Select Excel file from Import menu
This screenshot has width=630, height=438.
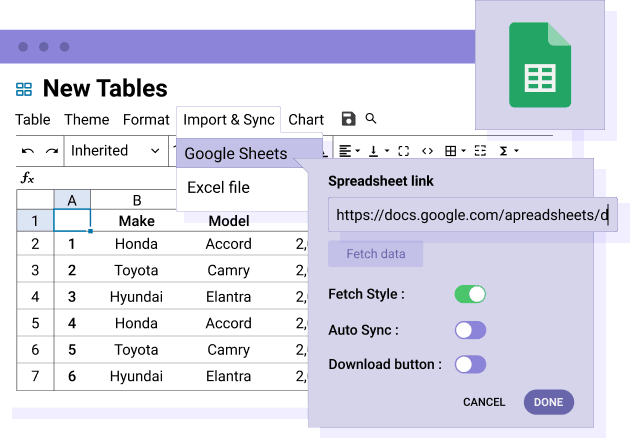pos(218,188)
